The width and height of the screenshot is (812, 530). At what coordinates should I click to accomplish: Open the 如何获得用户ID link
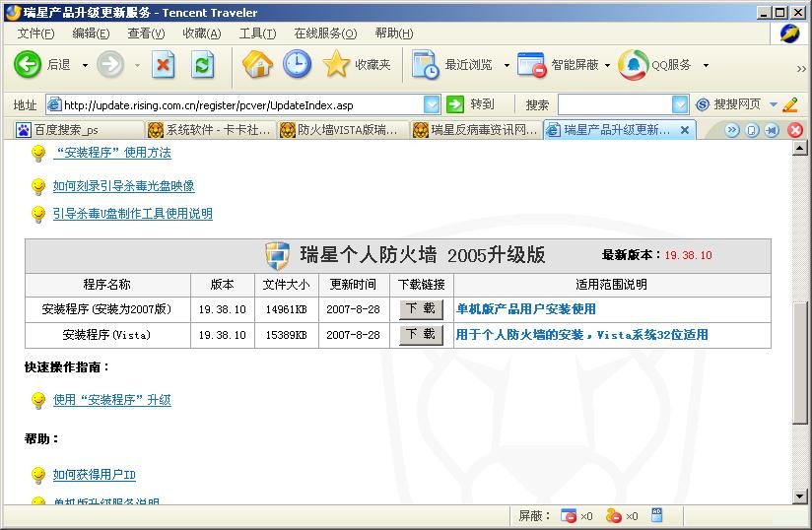95,475
